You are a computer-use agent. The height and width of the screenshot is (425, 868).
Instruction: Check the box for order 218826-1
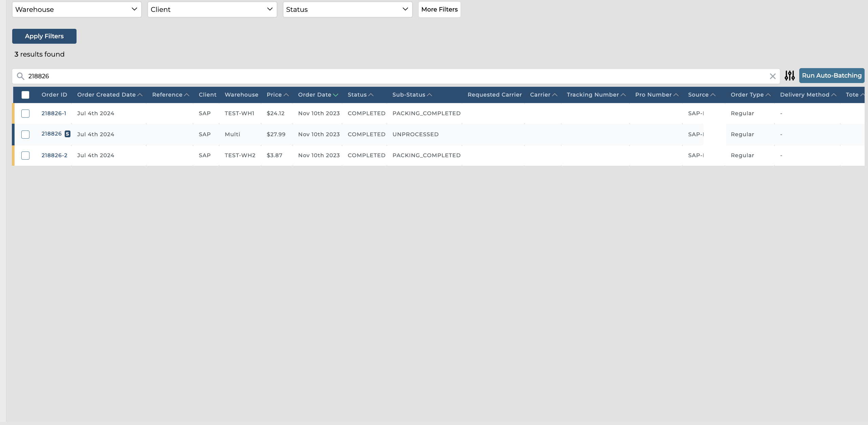coord(25,114)
